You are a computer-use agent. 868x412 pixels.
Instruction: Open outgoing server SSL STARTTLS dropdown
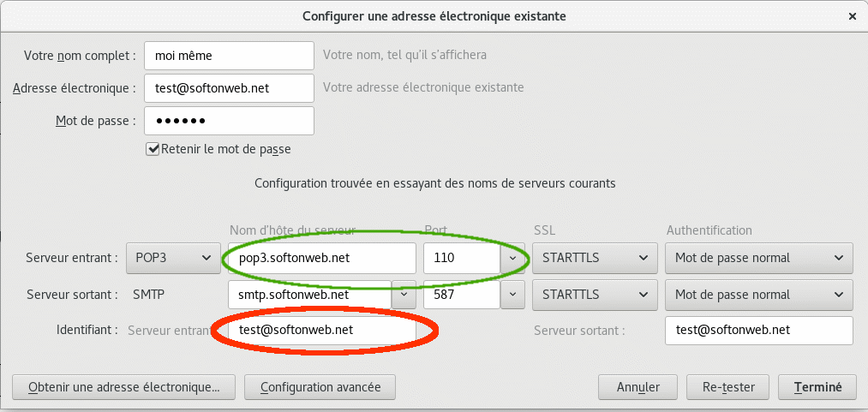594,295
